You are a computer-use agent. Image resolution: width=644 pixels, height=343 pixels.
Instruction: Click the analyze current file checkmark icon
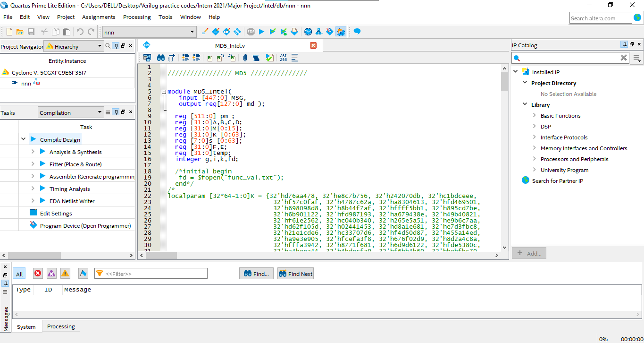(x=269, y=58)
